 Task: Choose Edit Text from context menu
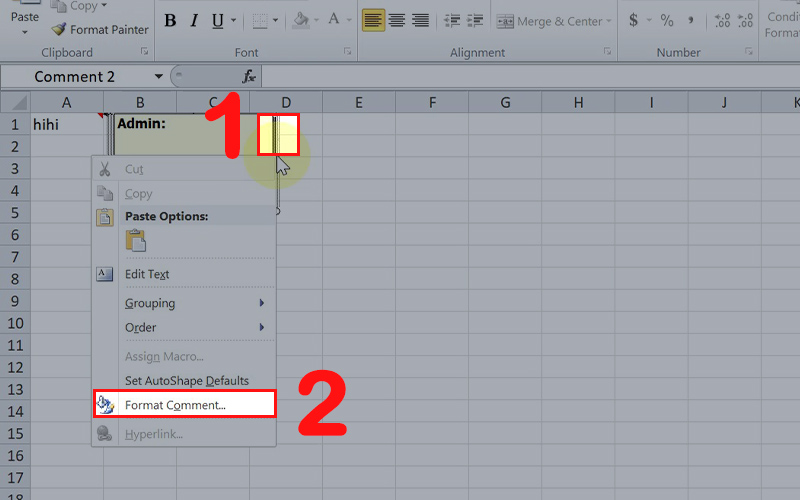click(184, 274)
